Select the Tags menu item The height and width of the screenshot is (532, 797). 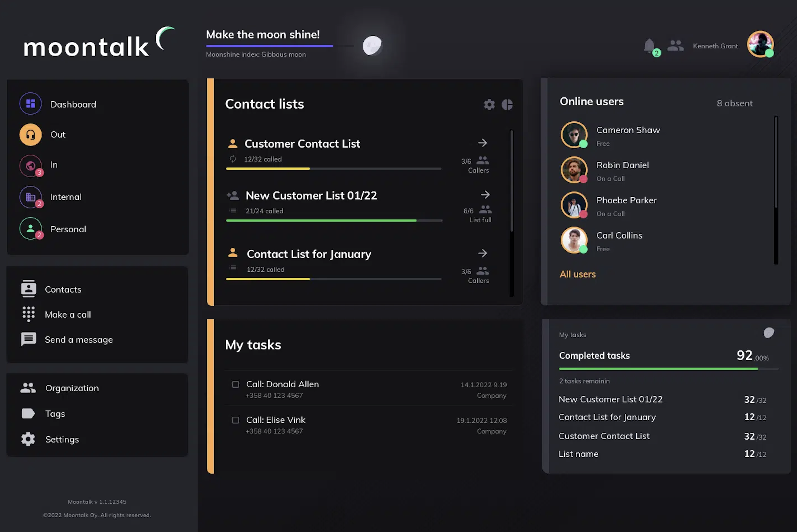point(54,413)
